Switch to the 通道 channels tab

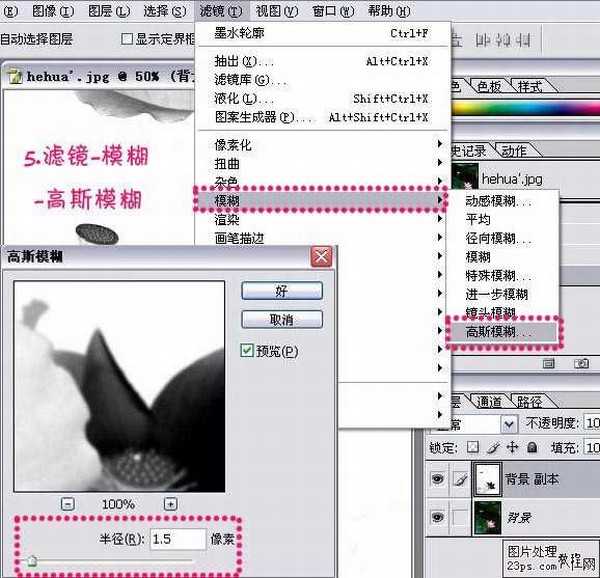pyautogui.click(x=489, y=401)
